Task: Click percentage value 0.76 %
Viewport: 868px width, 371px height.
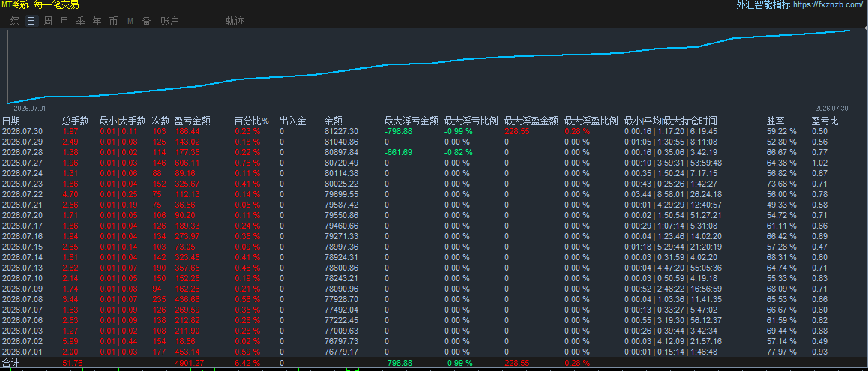Action: (247, 163)
